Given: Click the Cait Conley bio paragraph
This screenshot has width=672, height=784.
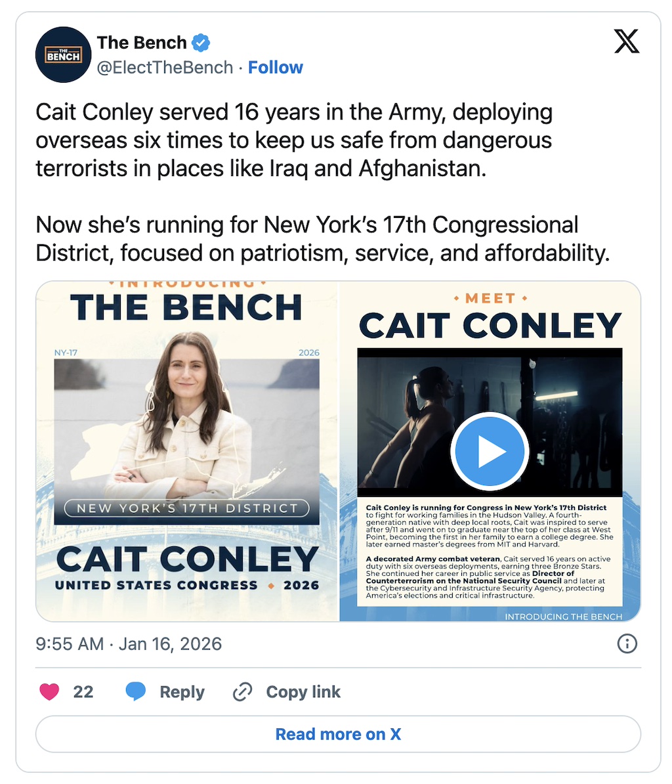Looking at the screenshot, I should point(490,552).
